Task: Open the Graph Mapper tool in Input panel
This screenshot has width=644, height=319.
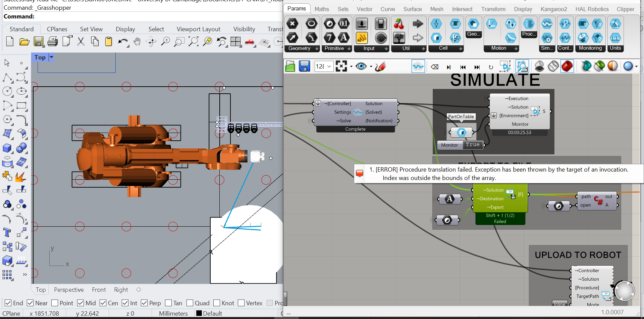Action: click(362, 38)
